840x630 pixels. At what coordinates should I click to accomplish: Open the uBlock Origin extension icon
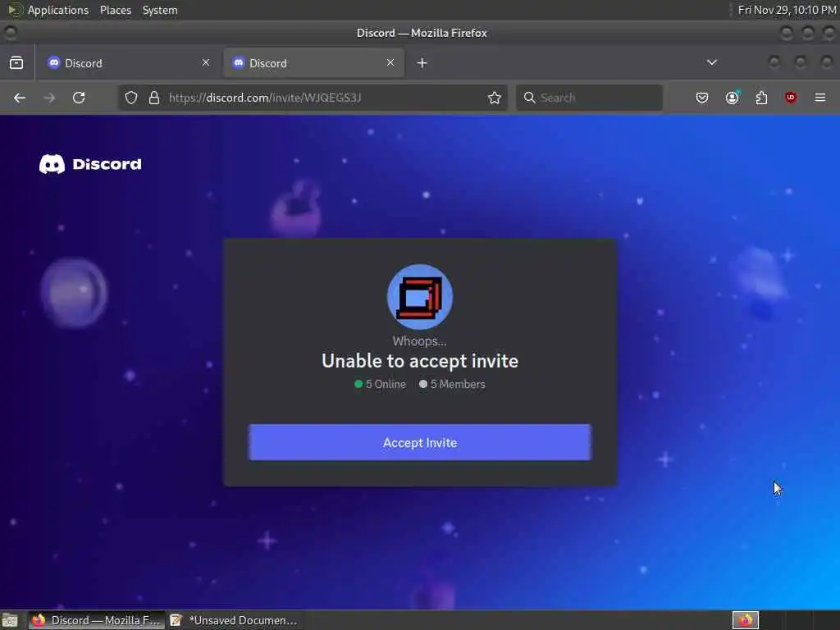click(x=791, y=98)
